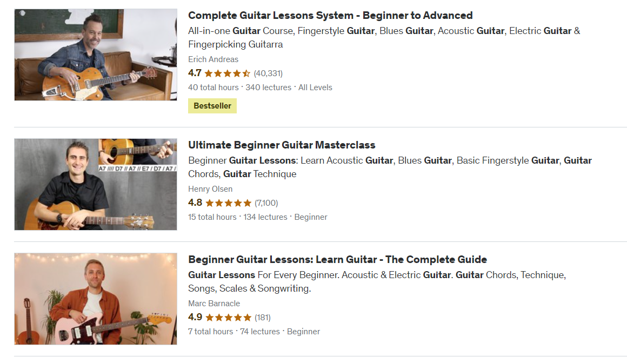Click instructor name Erich Andreas

click(213, 59)
